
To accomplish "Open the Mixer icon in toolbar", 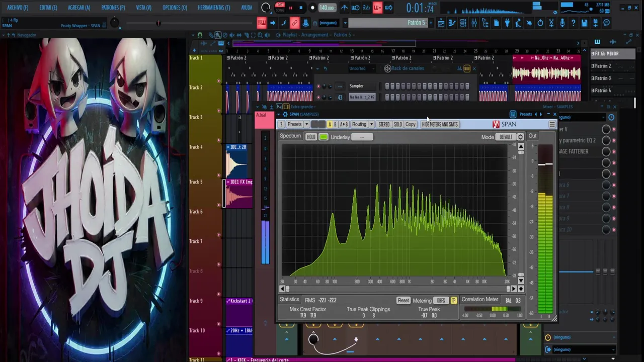I will pyautogui.click(x=474, y=23).
